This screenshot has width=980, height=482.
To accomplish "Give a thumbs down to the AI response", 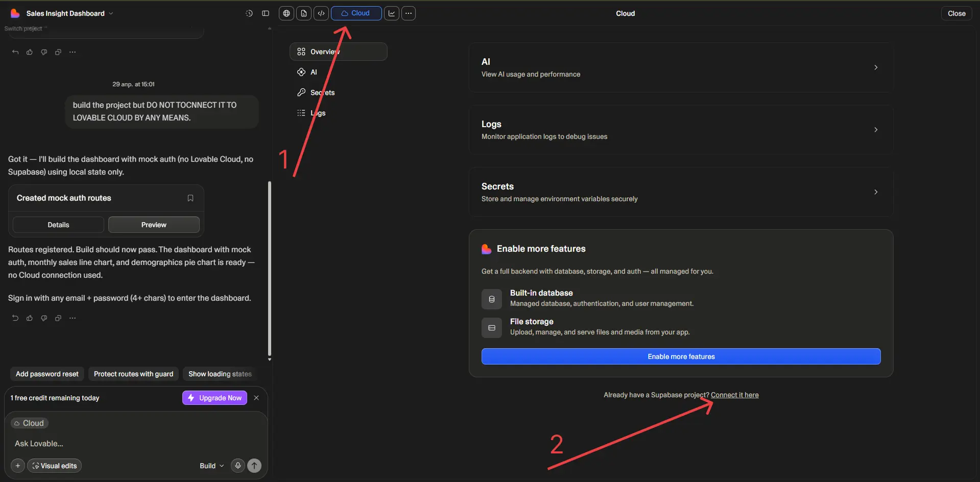I will point(44,318).
